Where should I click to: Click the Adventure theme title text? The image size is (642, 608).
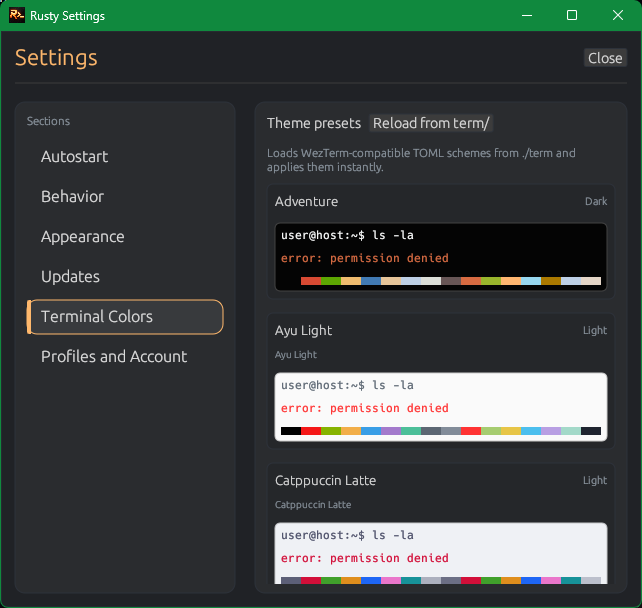(306, 201)
